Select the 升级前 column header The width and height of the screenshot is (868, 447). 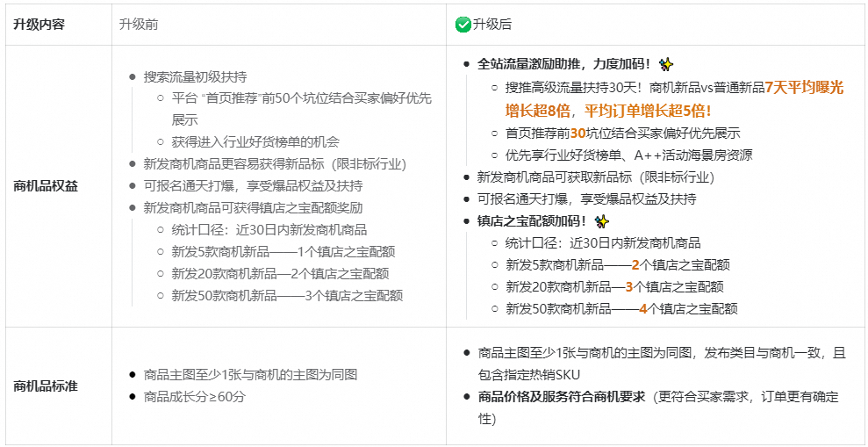point(139,25)
